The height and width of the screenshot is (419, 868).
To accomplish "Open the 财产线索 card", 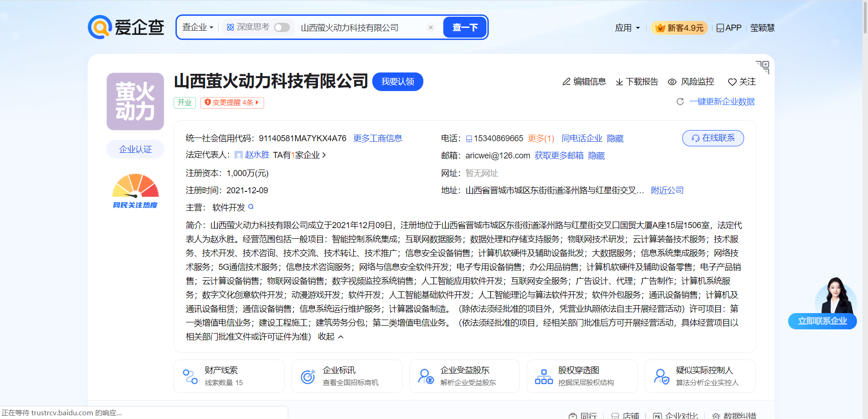I will tap(229, 376).
